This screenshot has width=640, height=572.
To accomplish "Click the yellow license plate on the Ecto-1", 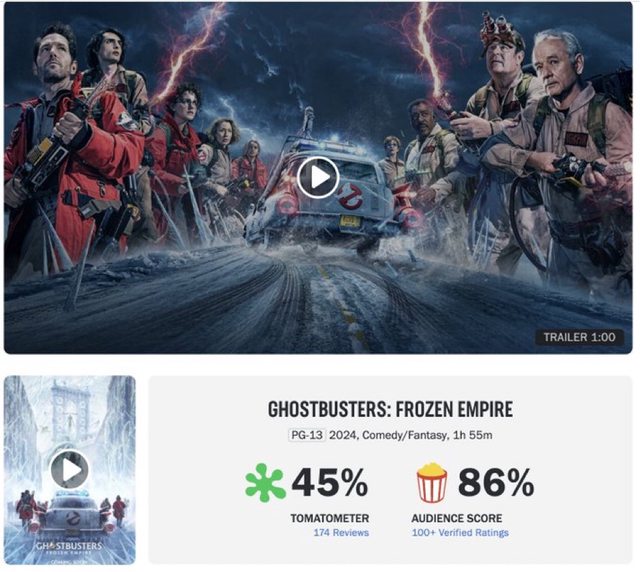I will point(350,221).
